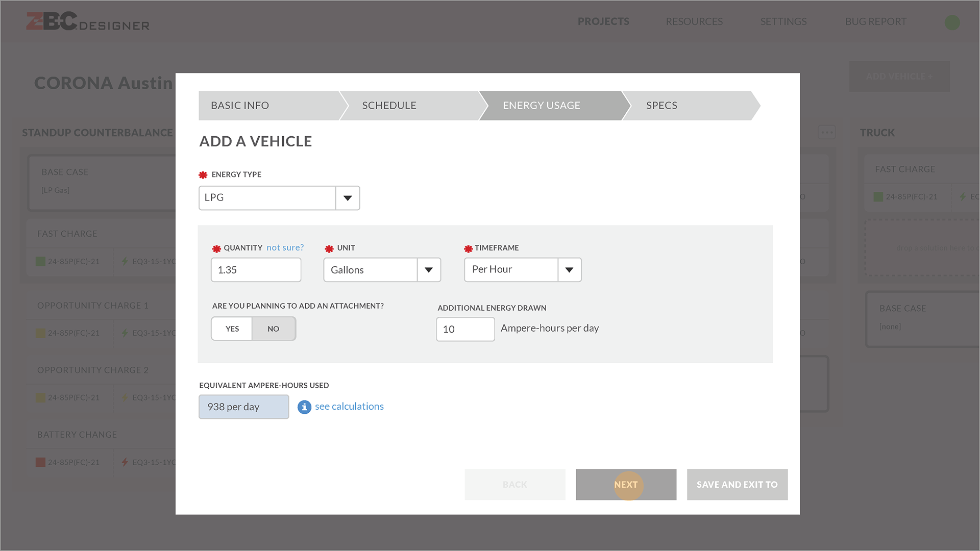Screen dimensions: 980x551
Task: Click the Gallons unit field
Action: [x=371, y=270]
